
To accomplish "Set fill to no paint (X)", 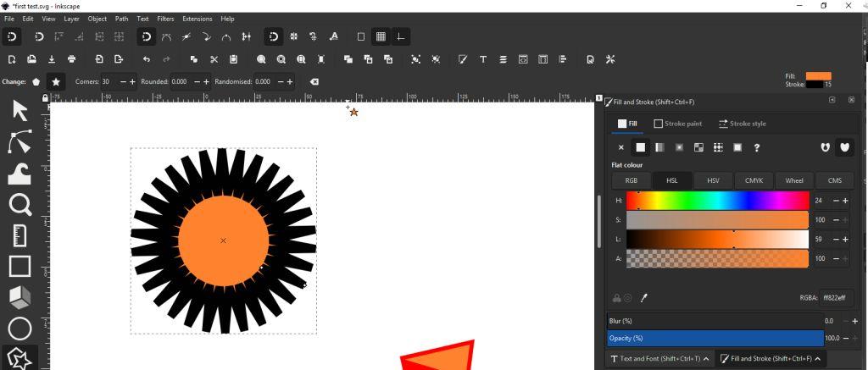I will pos(621,147).
